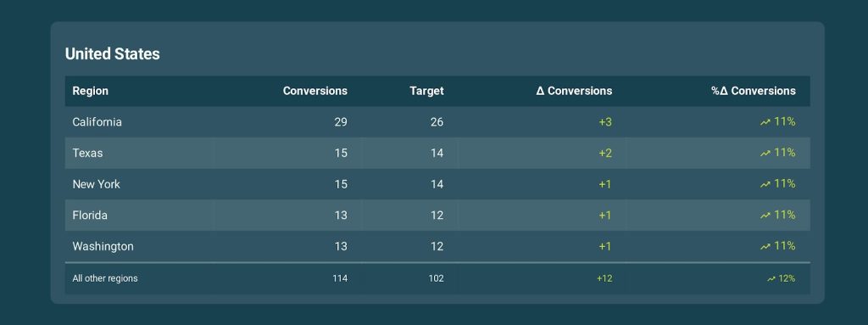Select the California region row
The image size is (868, 325).
pyautogui.click(x=437, y=122)
